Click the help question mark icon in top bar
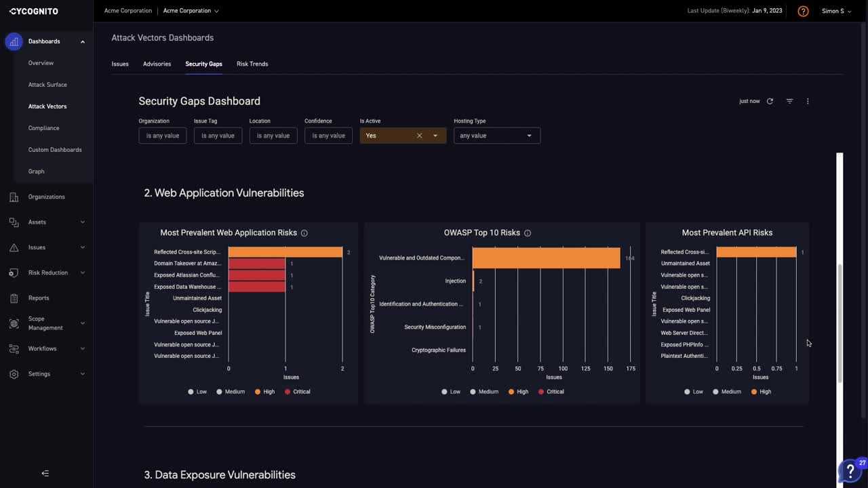Viewport: 868px width, 488px height. tap(803, 11)
